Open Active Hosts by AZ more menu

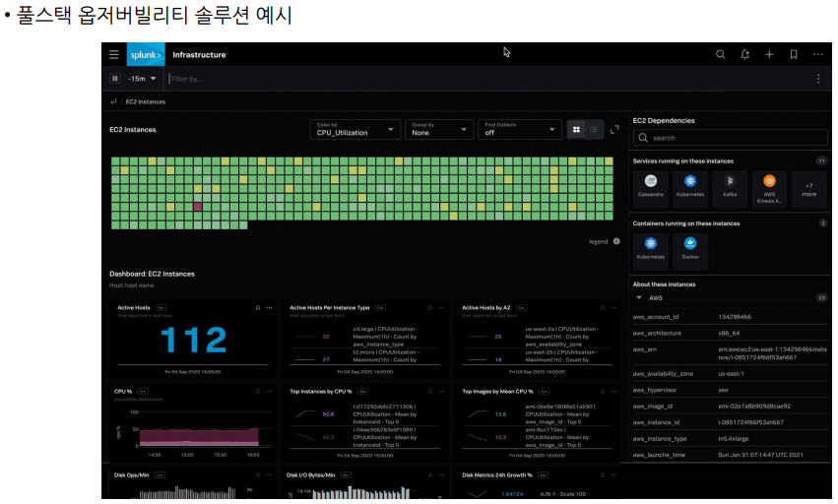[614, 308]
